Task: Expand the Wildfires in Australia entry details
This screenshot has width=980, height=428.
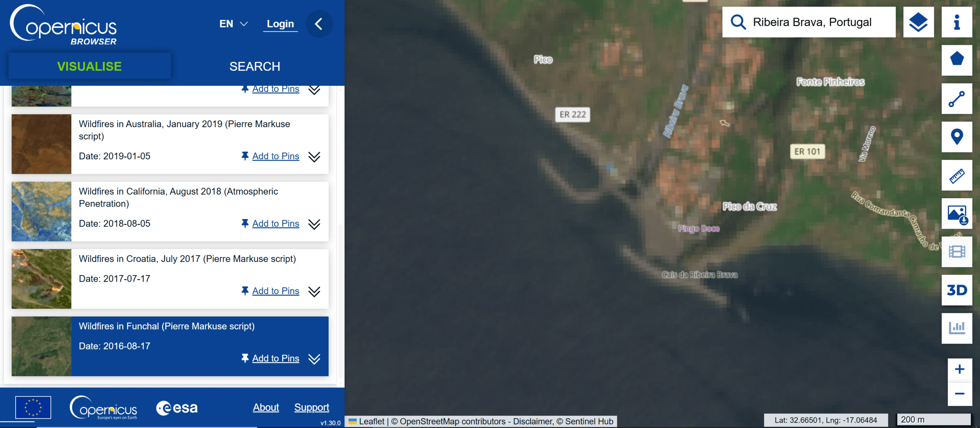Action: pos(314,157)
